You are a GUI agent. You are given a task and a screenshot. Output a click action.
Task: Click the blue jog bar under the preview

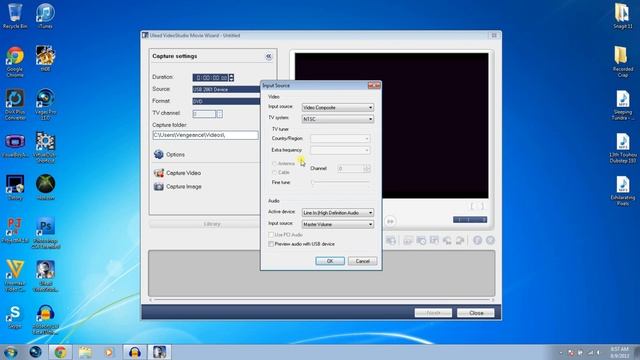coord(470,220)
